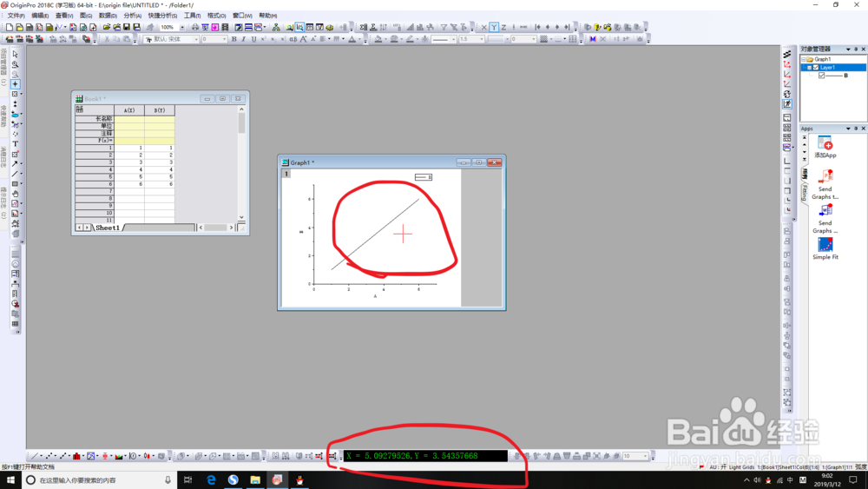Select the Arrow drawing tool

click(x=15, y=164)
